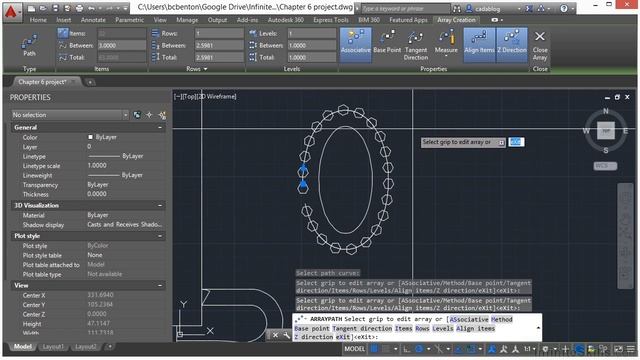This screenshot has width=640, height=360.
Task: Click the Help question mark icon
Action: (x=564, y=8)
